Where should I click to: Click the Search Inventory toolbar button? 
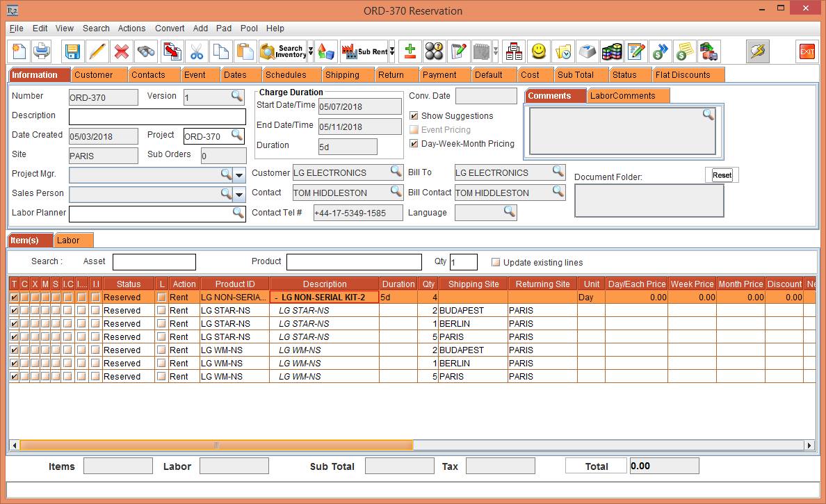[282, 51]
